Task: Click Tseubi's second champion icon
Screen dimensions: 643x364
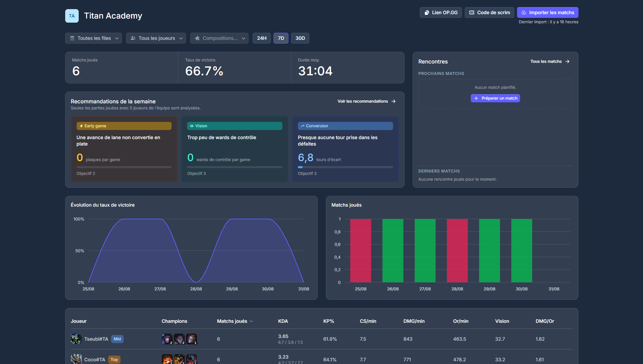Action: click(x=179, y=339)
